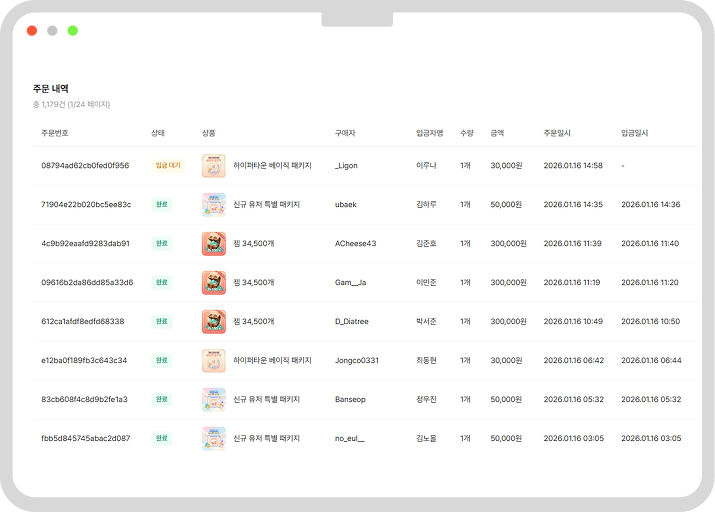715x512 pixels.
Task: Click package icon in Jongco0331's order row
Action: click(x=213, y=360)
